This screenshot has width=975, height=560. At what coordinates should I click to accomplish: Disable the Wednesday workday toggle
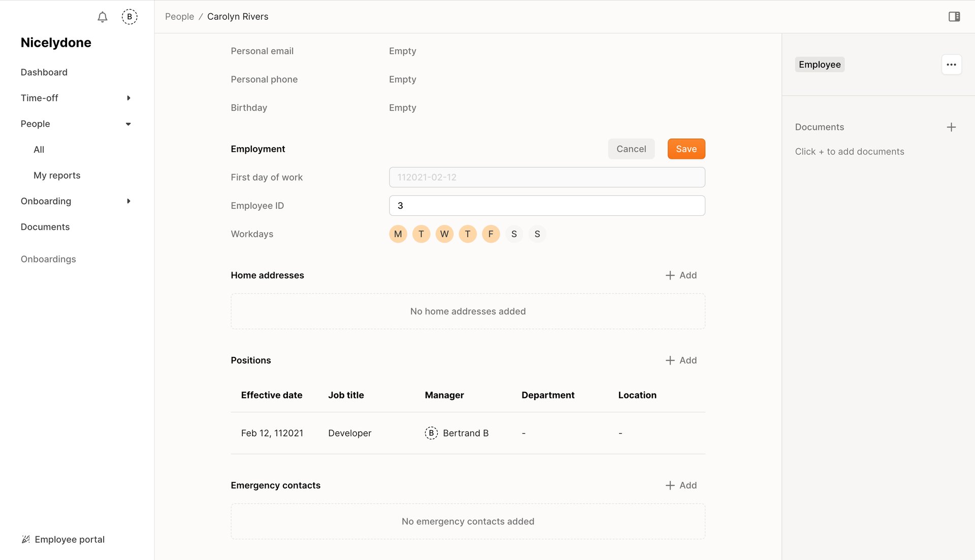[x=444, y=234]
